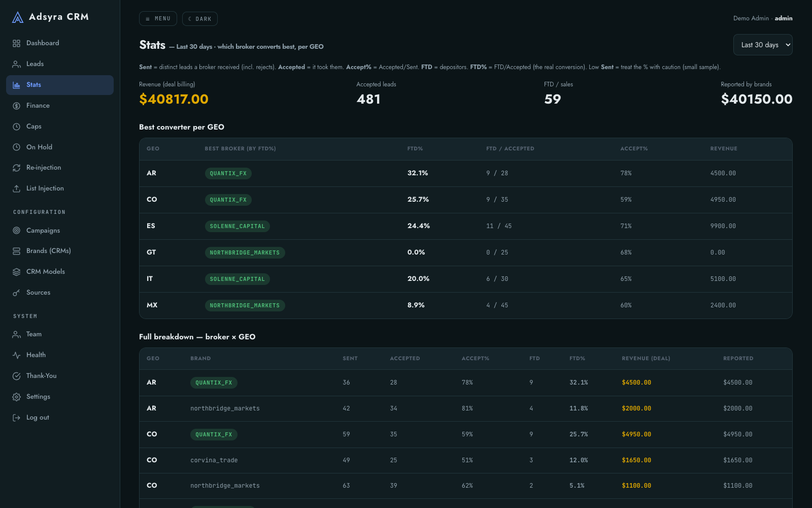
Task: Click the Caps clock icon
Action: click(16, 126)
